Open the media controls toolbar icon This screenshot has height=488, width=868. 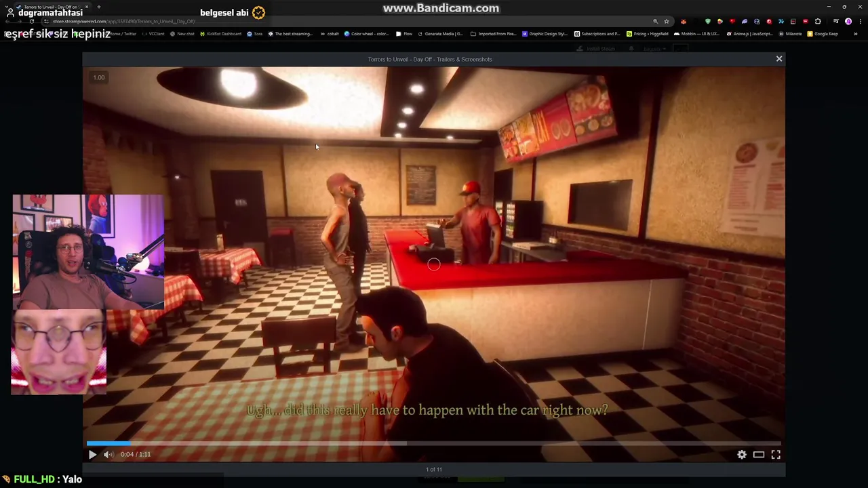coord(836,21)
